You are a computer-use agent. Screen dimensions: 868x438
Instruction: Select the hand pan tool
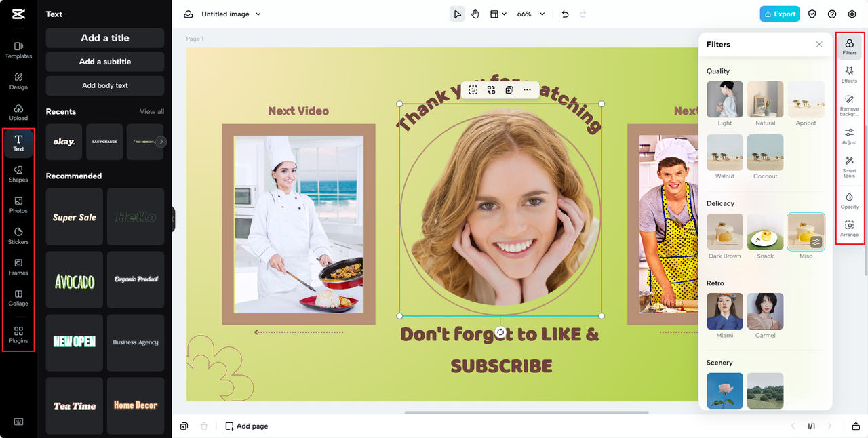475,14
